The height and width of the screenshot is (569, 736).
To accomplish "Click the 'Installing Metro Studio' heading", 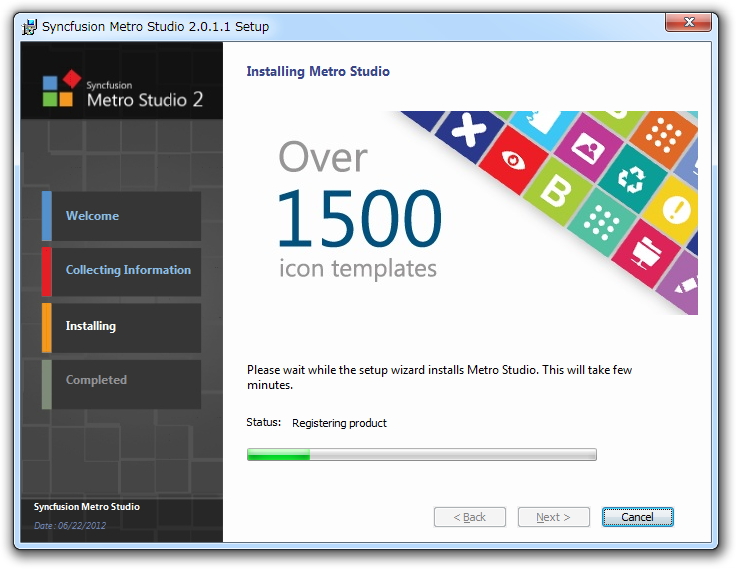I will [x=318, y=71].
